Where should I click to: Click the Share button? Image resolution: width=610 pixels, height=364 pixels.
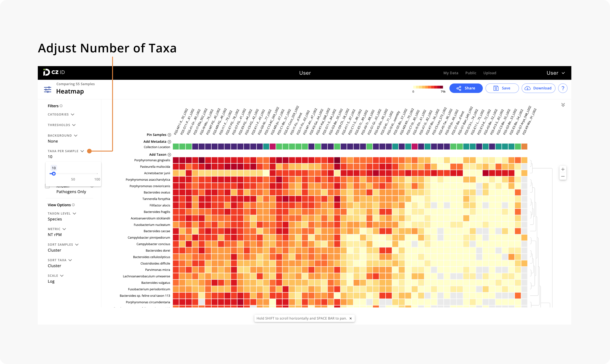[x=466, y=88]
